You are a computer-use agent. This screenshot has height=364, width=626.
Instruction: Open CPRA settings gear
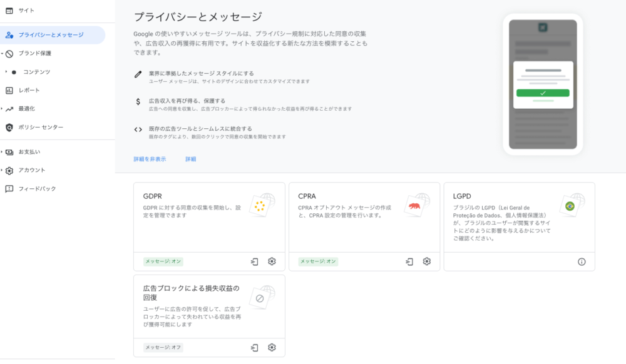tap(427, 261)
